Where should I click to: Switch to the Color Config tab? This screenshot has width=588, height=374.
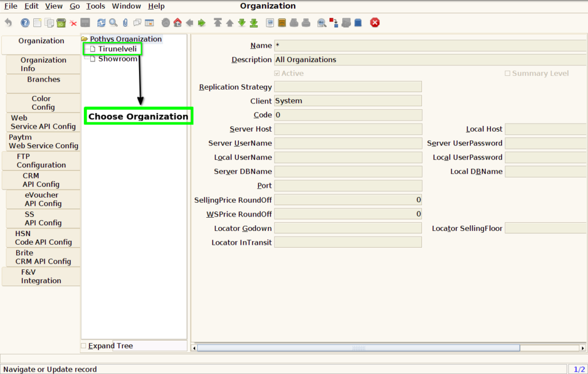point(43,103)
